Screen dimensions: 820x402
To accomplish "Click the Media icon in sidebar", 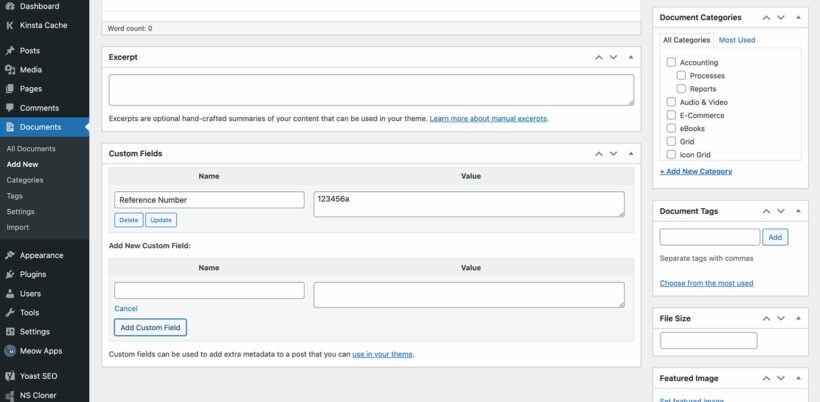I will coord(9,70).
